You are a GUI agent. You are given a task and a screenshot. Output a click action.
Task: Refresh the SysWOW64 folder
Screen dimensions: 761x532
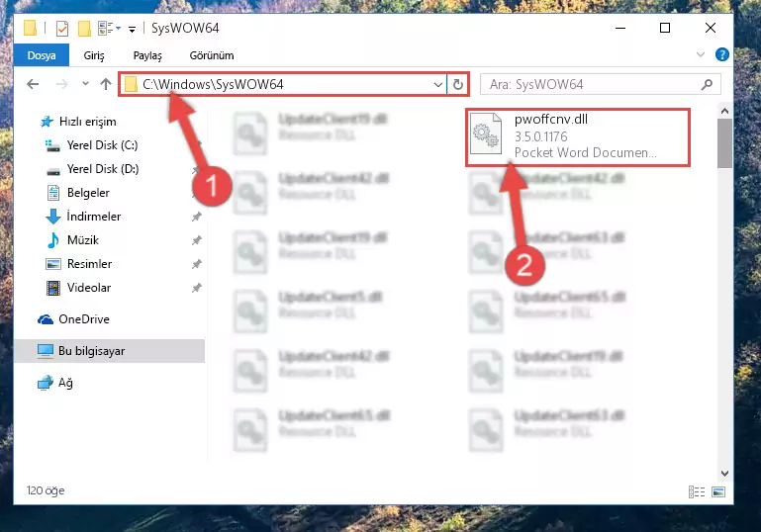pos(457,84)
